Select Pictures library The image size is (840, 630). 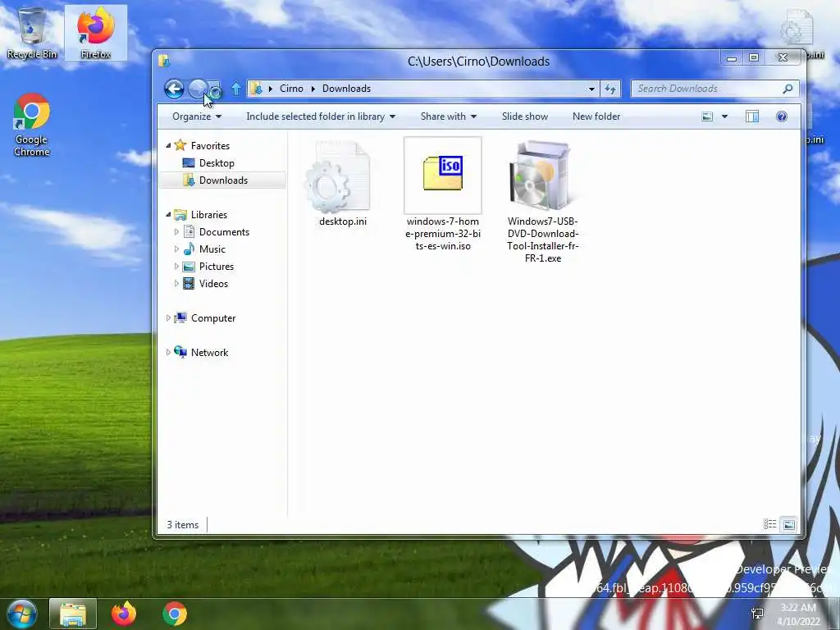click(208, 267)
